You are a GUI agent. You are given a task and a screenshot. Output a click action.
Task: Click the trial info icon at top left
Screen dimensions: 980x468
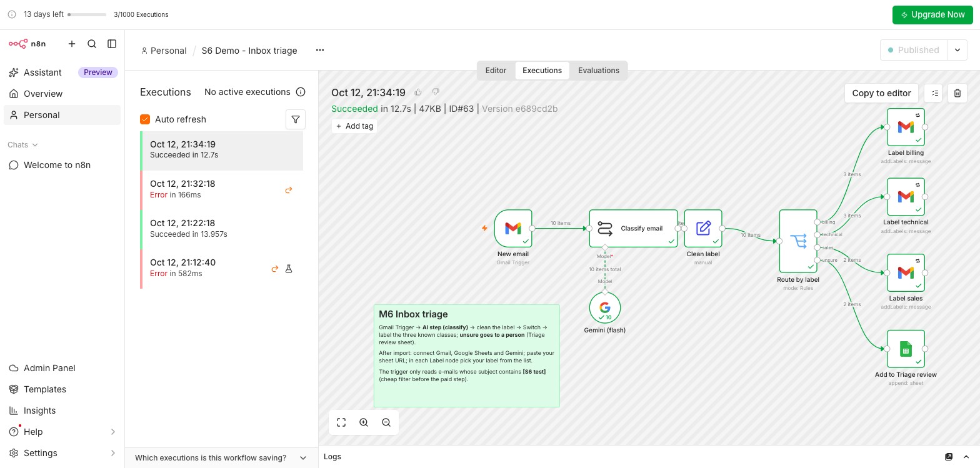coord(12,14)
